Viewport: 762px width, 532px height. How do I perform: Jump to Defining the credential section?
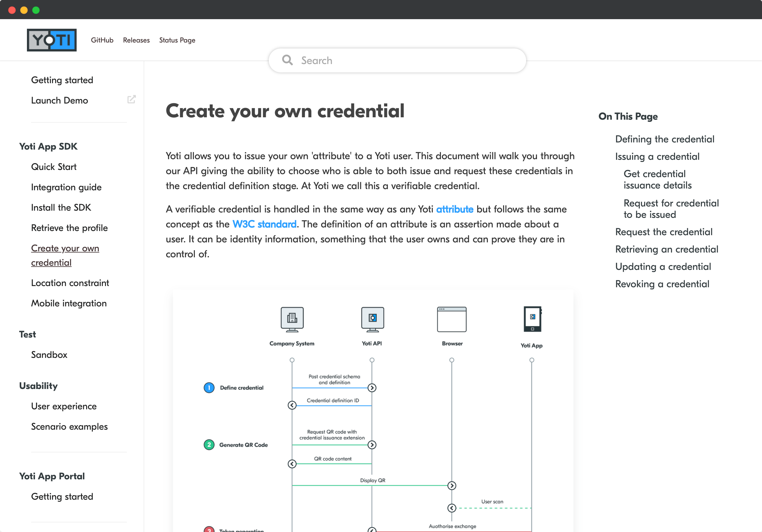tap(665, 139)
